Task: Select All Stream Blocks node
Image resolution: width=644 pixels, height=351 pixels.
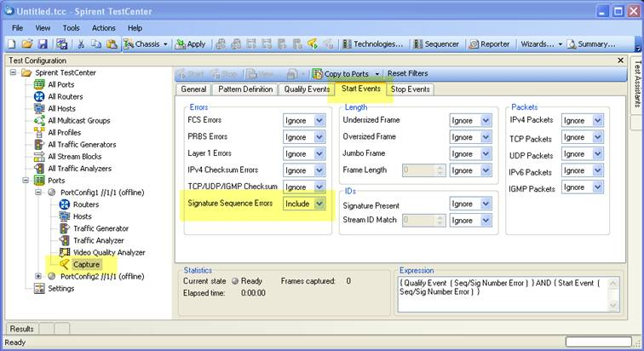Action: pyautogui.click(x=74, y=157)
